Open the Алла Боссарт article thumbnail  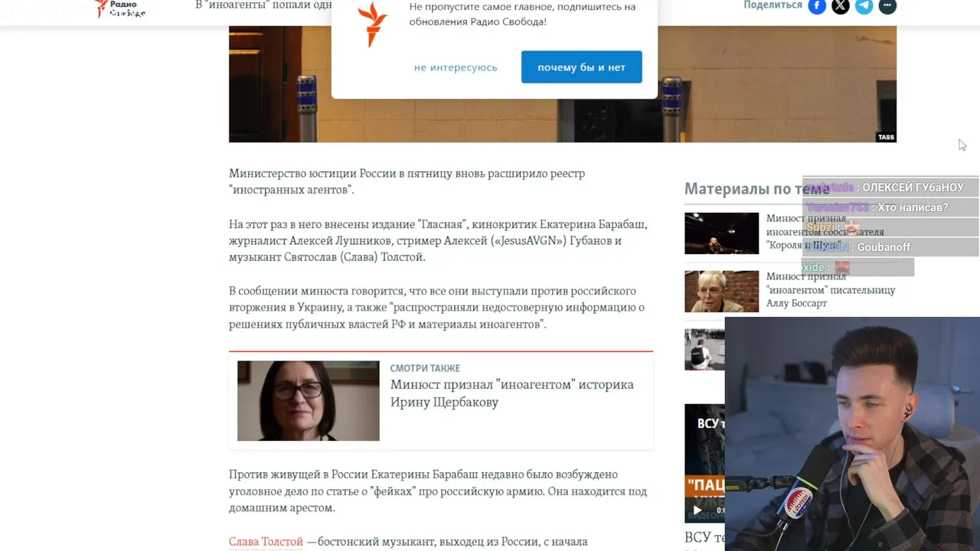(721, 292)
